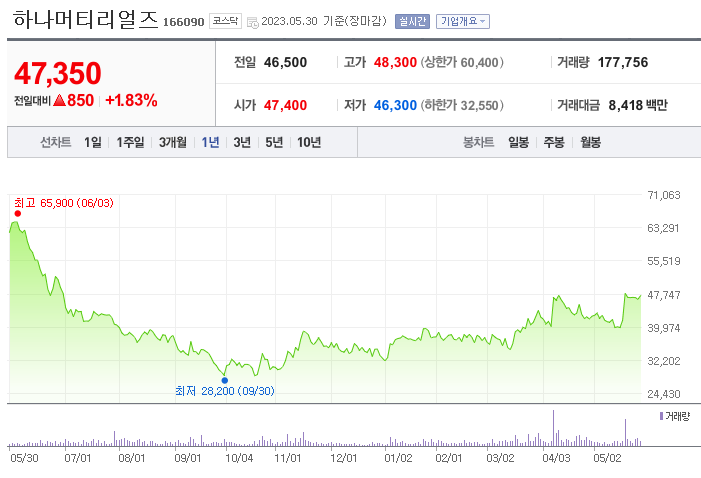Viewport: 701px width, 478px height.
Task: Click the stock code 166090
Action: tap(183, 22)
